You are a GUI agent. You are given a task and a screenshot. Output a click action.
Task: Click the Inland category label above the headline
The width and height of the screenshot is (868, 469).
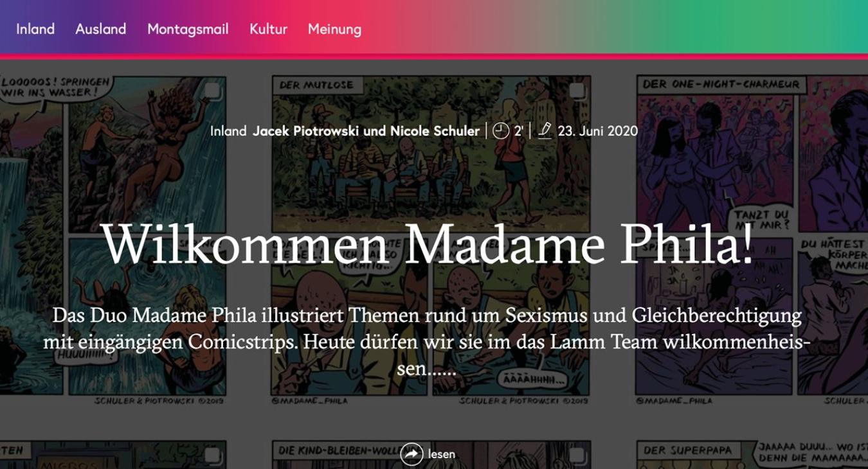tap(228, 131)
